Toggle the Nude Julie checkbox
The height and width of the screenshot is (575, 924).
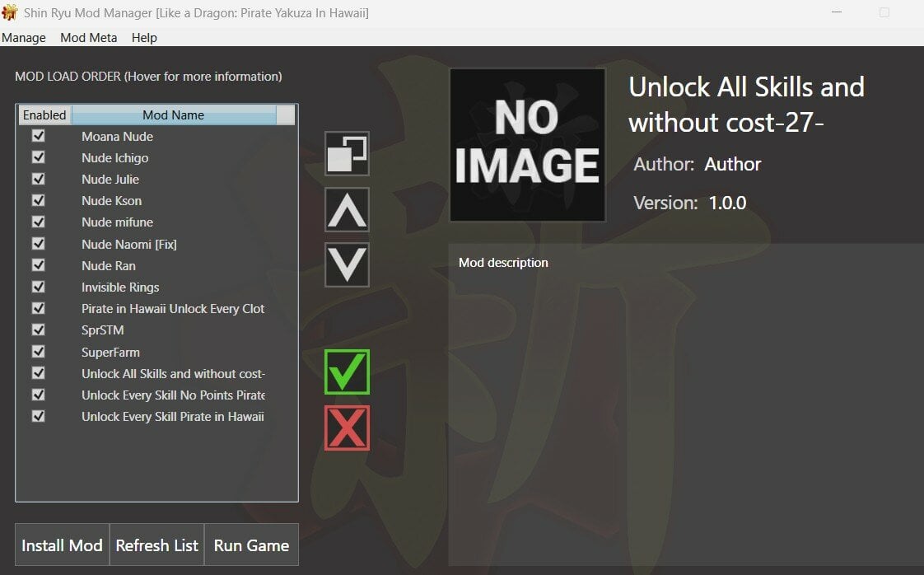[39, 179]
